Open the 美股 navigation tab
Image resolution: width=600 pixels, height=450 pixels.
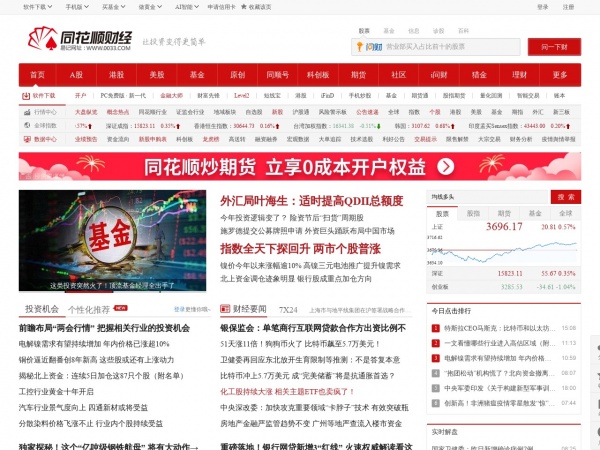[157, 75]
